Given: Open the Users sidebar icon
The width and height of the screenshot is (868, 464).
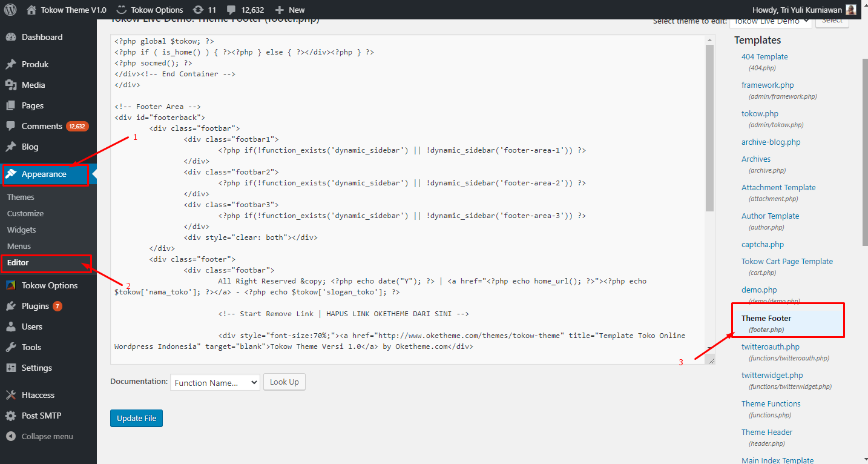Looking at the screenshot, I should 13,326.
